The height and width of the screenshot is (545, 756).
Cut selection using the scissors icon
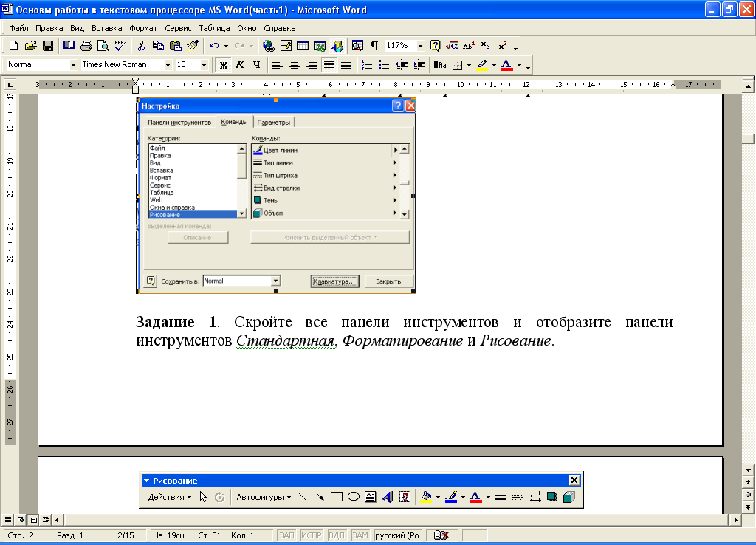(x=141, y=46)
